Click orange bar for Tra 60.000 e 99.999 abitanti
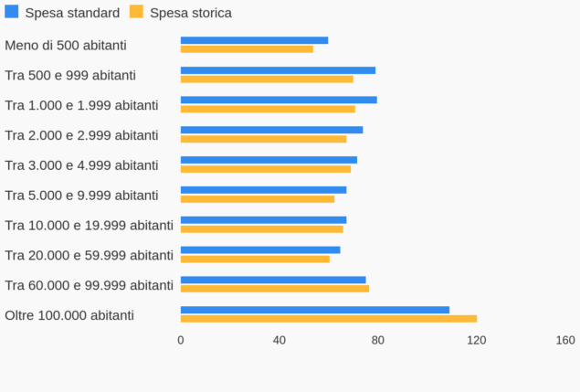 275,289
